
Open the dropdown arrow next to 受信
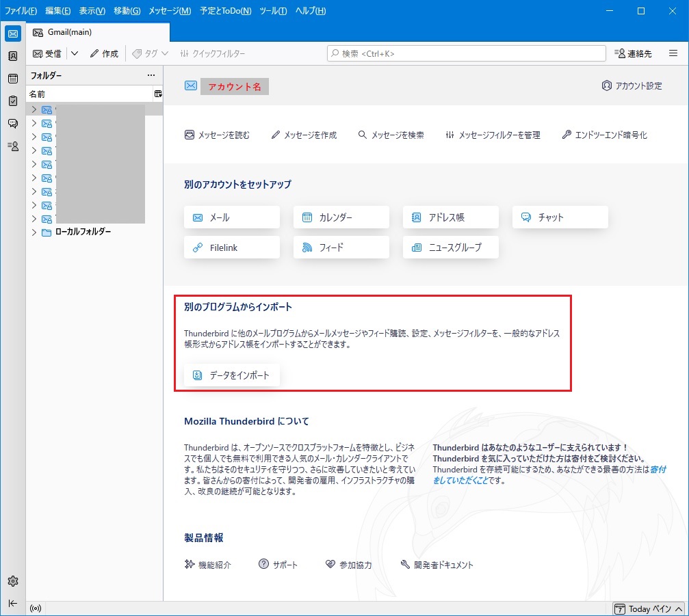(x=75, y=53)
